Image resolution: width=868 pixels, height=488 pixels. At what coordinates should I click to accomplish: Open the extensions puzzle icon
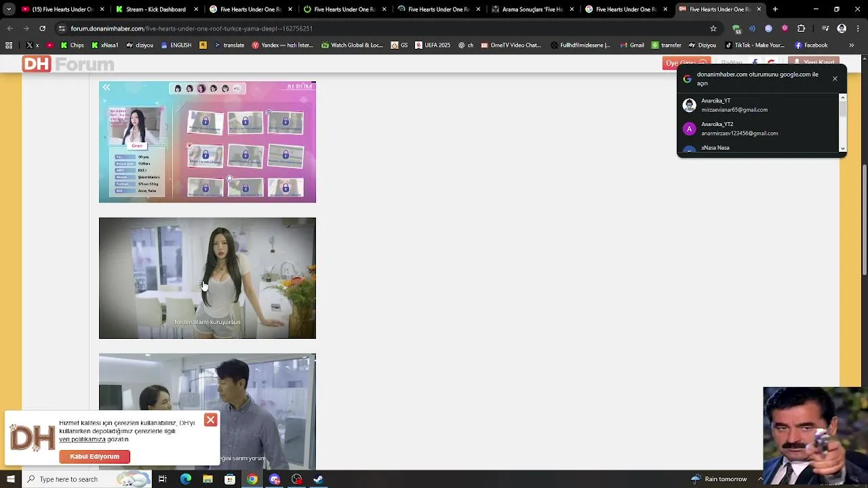pos(802,28)
